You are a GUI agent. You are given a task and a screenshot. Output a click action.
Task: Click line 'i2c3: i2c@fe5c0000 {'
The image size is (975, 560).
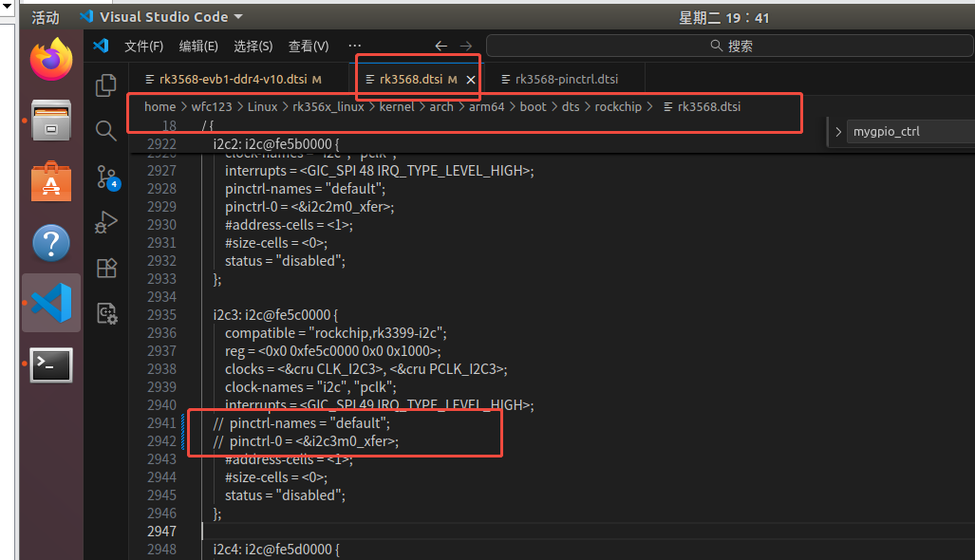[275, 315]
